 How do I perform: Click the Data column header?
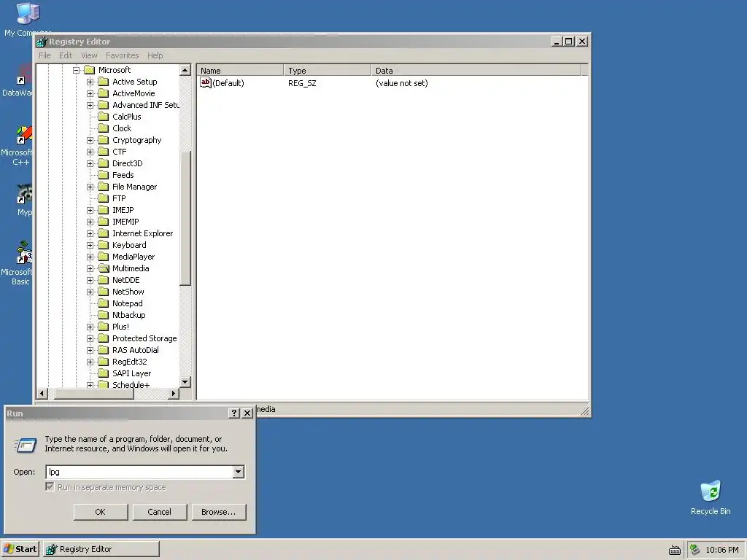[x=476, y=71]
